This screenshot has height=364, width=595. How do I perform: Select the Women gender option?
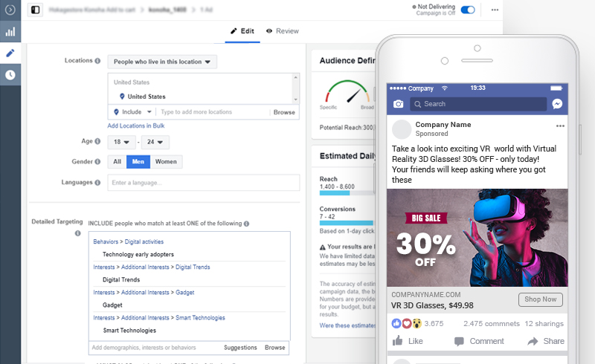click(166, 161)
